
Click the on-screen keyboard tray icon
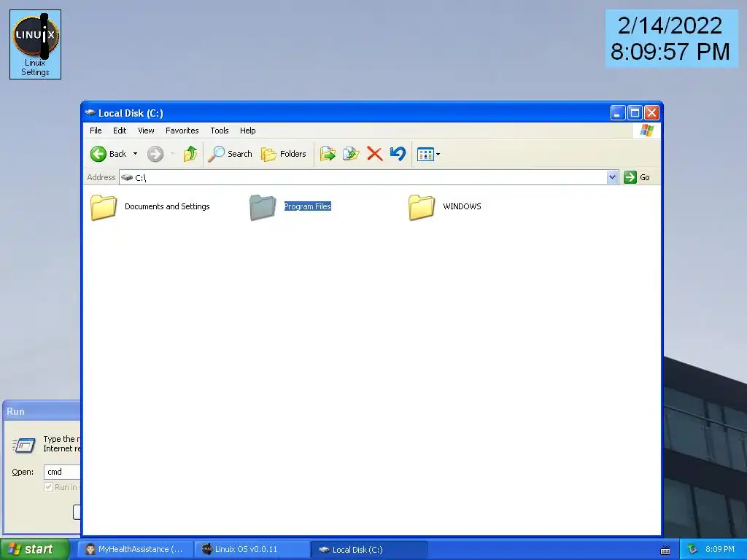coord(665,550)
